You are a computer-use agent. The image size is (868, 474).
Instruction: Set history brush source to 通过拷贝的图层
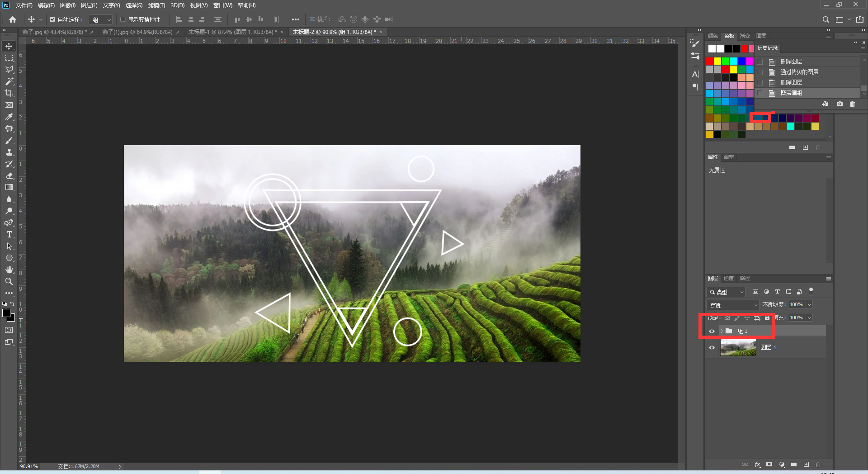(760, 72)
